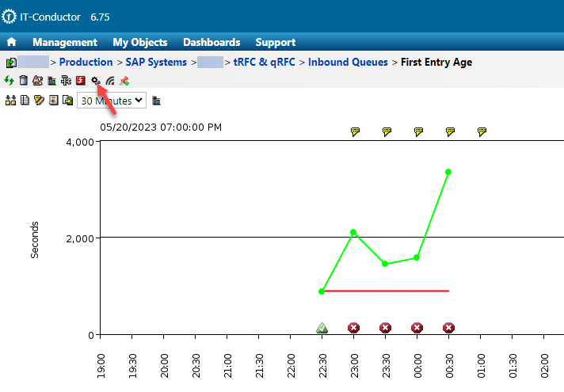Click the yellow tag icon in second toolbar

point(39,101)
